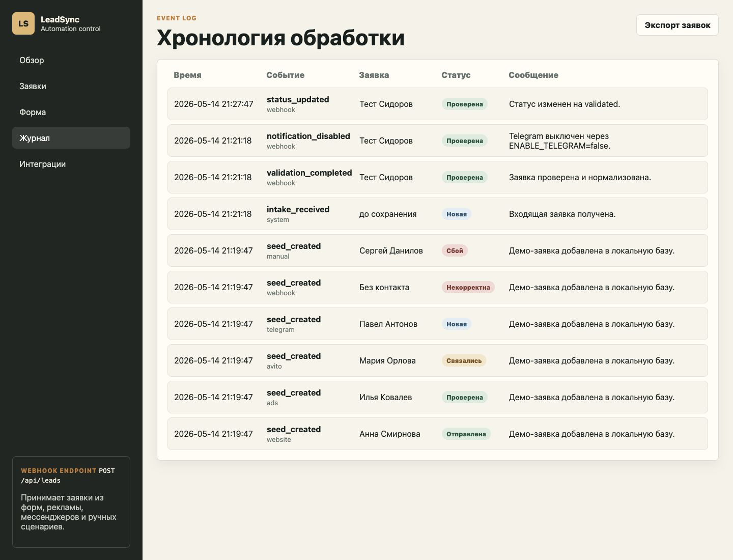Click message about ENABLE_TELEGRAM=false
This screenshot has height=560, width=733.
(559, 141)
